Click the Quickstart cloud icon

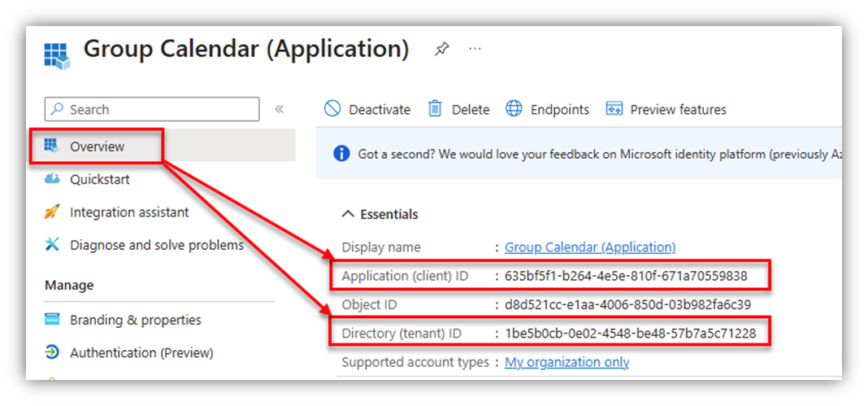(x=51, y=179)
